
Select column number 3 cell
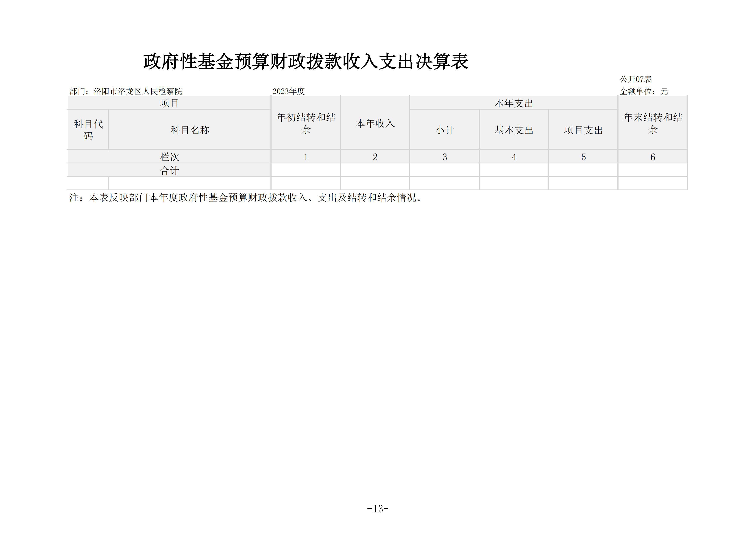click(445, 157)
